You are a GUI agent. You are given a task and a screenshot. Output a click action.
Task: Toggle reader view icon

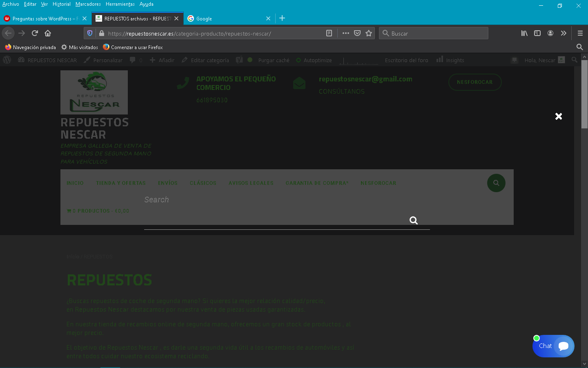[329, 33]
